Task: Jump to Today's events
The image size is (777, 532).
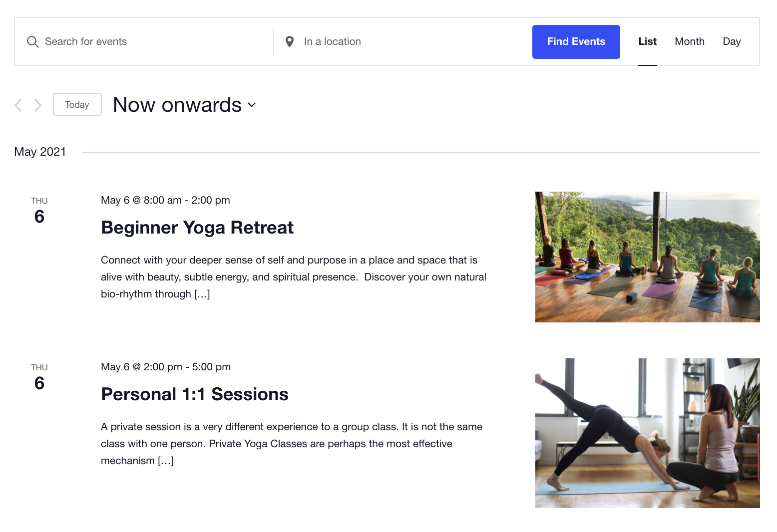Action: [77, 104]
